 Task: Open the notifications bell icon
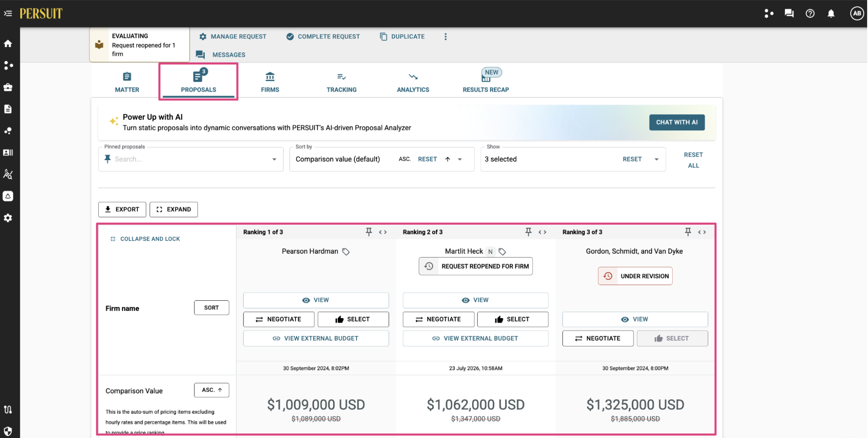click(832, 13)
